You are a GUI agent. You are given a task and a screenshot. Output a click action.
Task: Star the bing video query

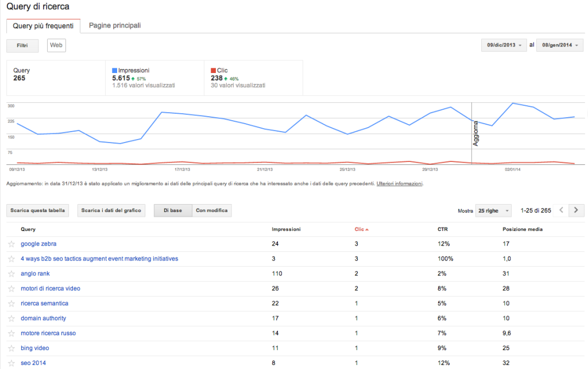click(11, 348)
